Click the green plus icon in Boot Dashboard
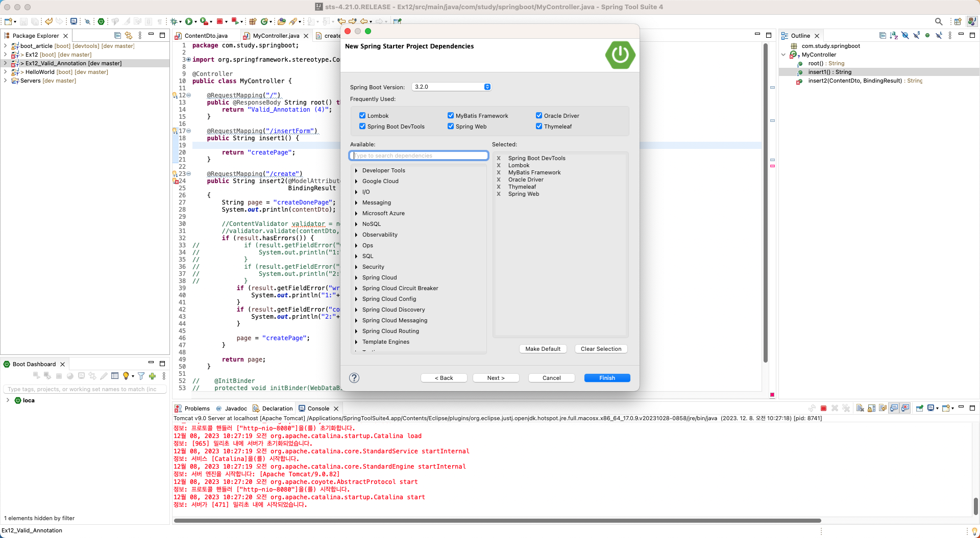The width and height of the screenshot is (980, 538). 152,376
